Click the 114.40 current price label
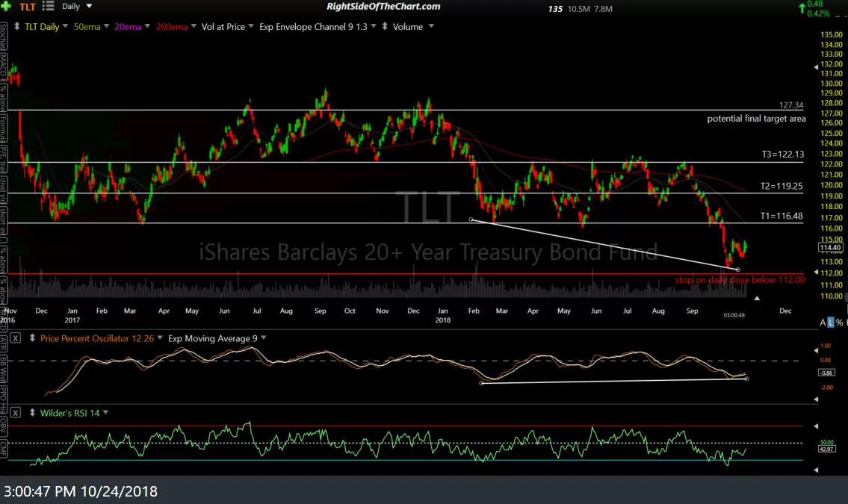Image resolution: width=848 pixels, height=504 pixels. pyautogui.click(x=830, y=248)
